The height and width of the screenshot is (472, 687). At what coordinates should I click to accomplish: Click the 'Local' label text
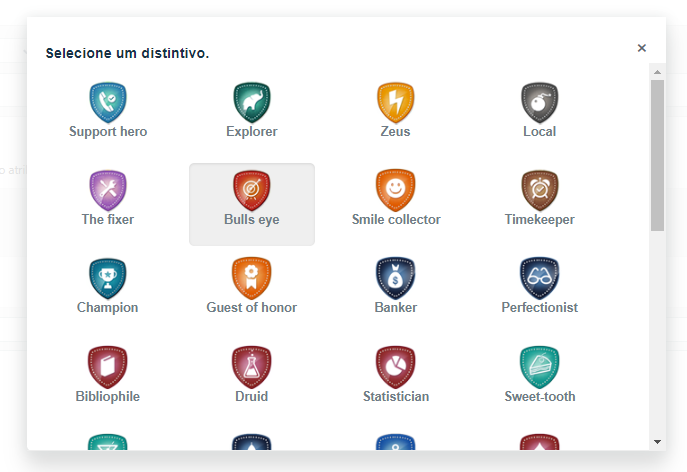539,131
